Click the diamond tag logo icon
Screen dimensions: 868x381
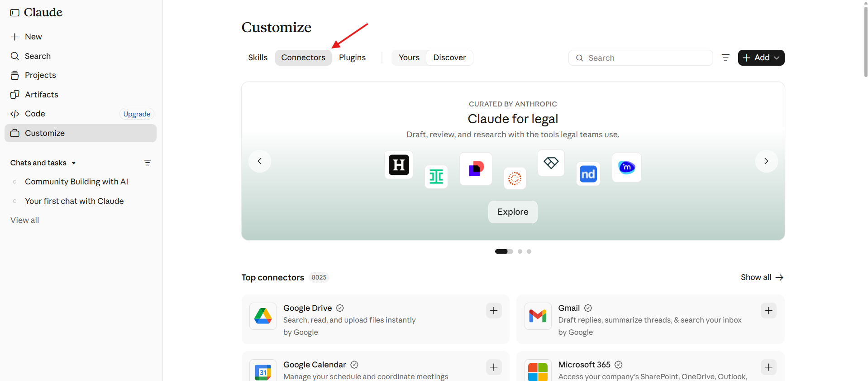coord(551,163)
